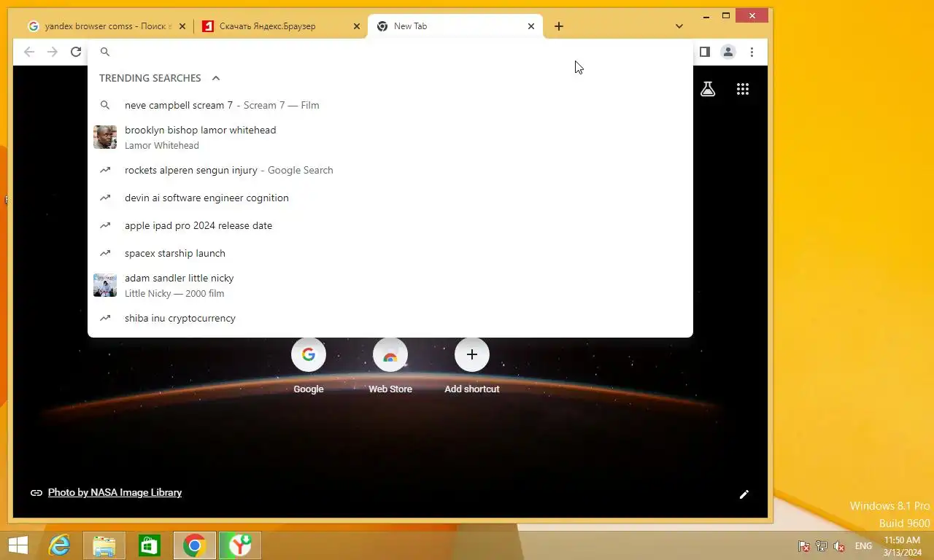Click Yandex installer icon in taskbar
The image size is (934, 560).
pos(240,545)
